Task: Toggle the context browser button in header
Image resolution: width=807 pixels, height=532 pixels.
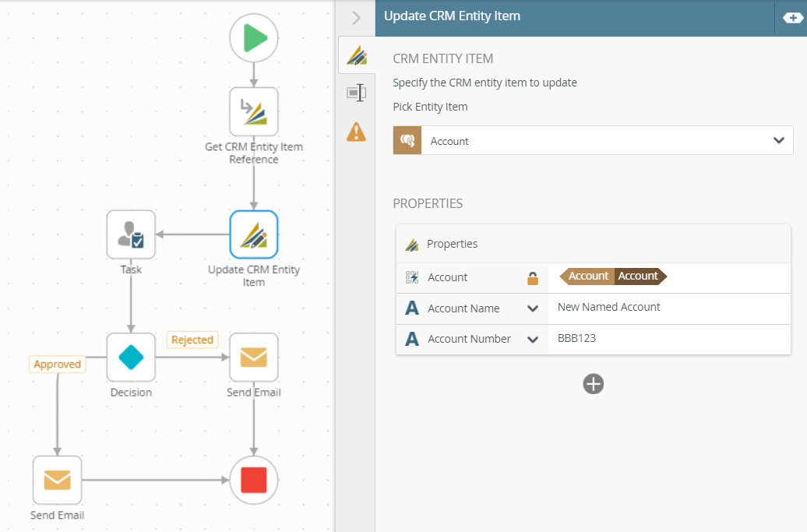Action: pos(793,18)
